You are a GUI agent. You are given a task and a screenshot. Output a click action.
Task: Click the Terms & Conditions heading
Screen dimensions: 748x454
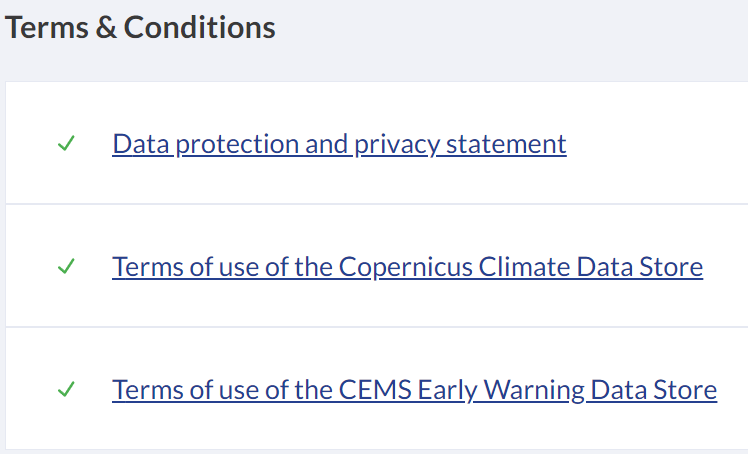click(x=140, y=28)
